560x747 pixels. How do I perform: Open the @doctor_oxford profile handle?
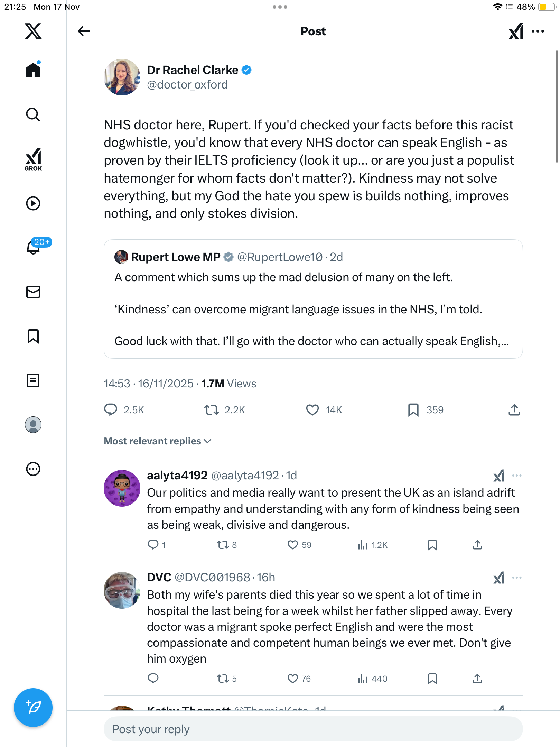tap(187, 85)
